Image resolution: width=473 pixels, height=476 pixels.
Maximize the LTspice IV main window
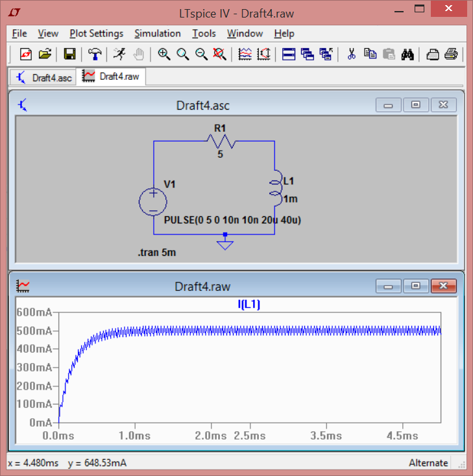point(419,8)
